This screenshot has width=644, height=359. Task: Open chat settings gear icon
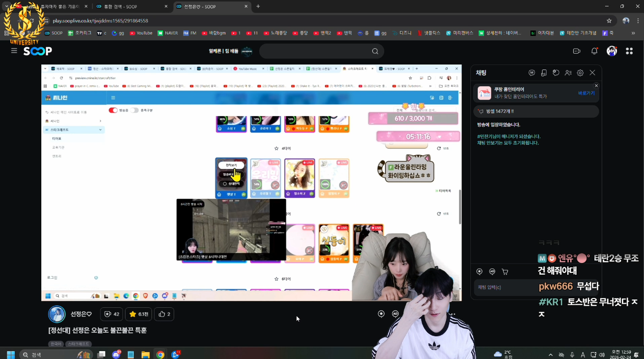point(580,73)
